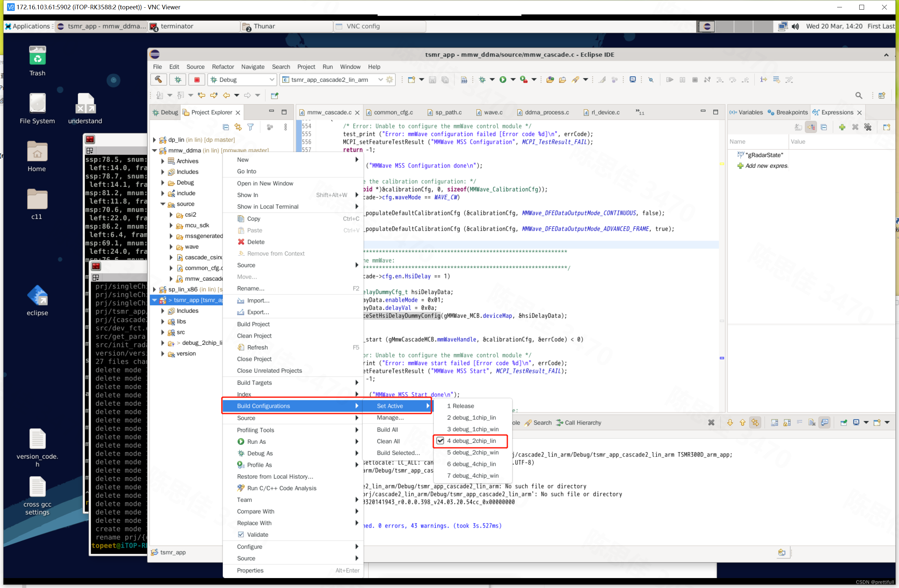The width and height of the screenshot is (899, 588).
Task: Click console down arrow next annotation icon
Action: [x=730, y=422]
